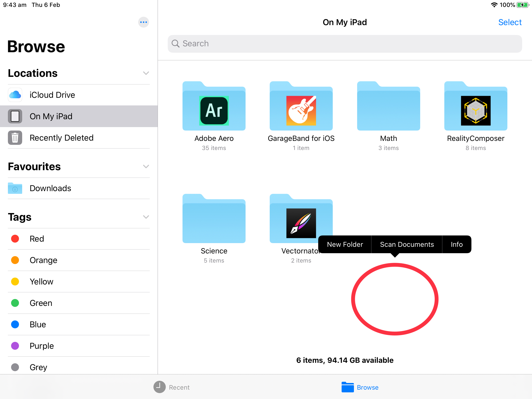The image size is (532, 399).
Task: Open the RealityComposer folder
Action: click(476, 106)
